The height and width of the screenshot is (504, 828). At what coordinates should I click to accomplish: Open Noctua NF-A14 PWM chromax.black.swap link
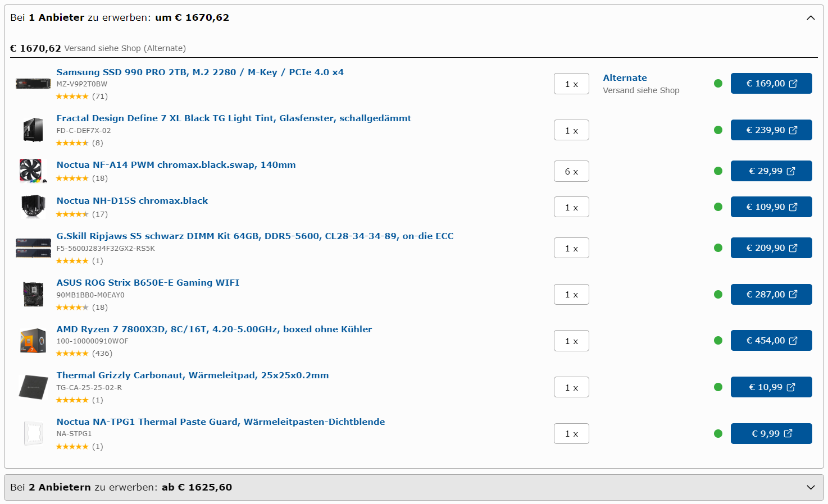point(176,165)
